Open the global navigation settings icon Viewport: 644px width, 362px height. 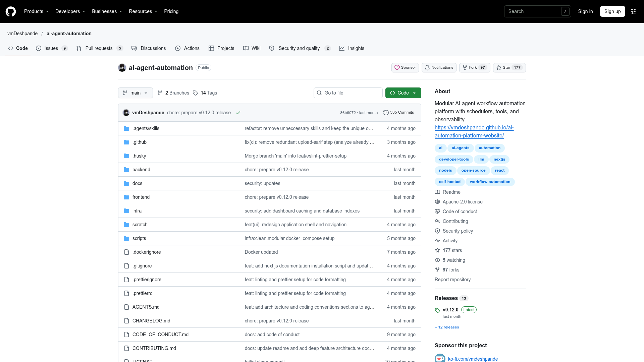633,11
